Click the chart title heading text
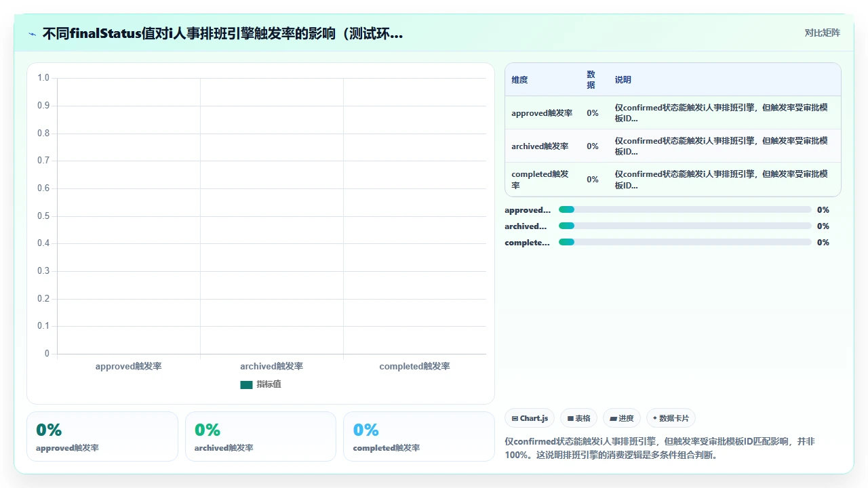The width and height of the screenshot is (868, 488). (x=222, y=33)
